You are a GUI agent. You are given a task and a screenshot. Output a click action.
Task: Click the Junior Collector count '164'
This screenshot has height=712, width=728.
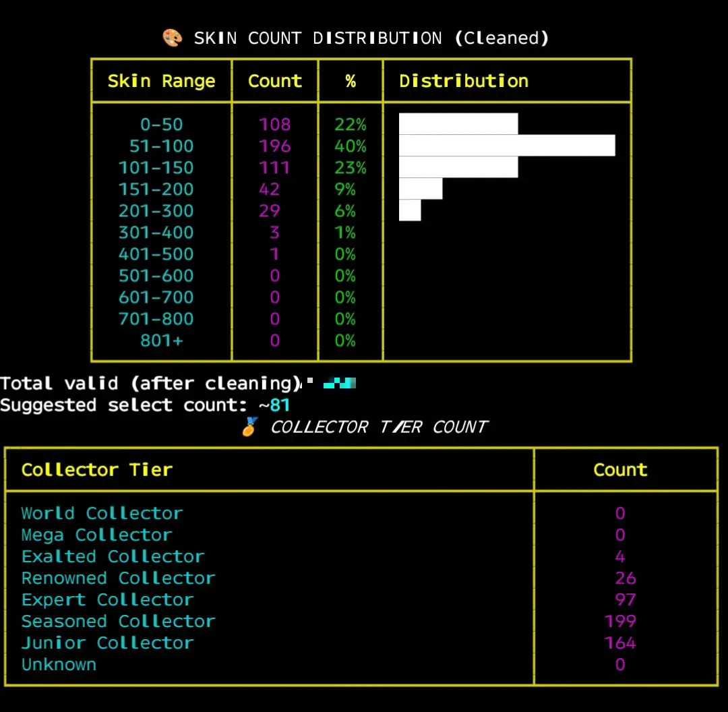[x=620, y=643]
